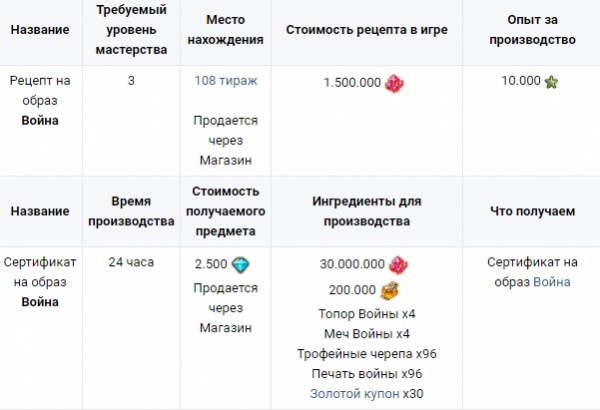Click the Требуемый уровень мастерства header

(131, 30)
